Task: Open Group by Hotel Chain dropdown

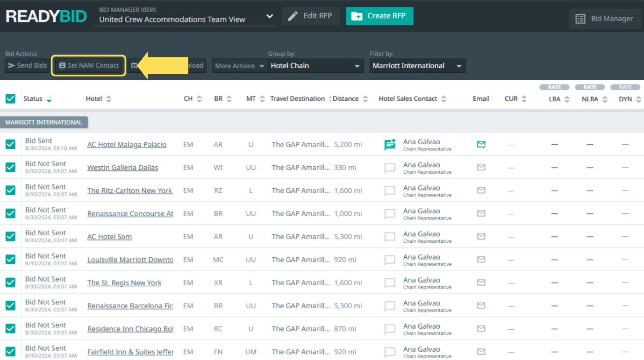Action: coord(316,66)
